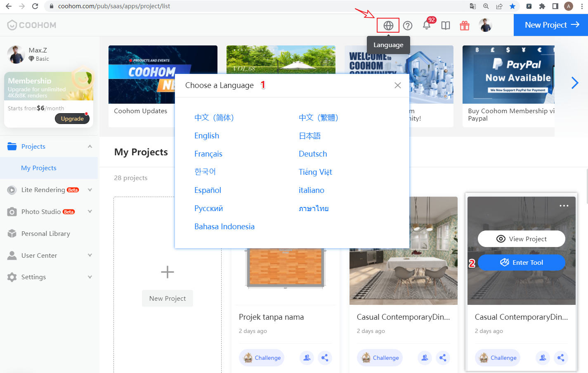Image resolution: width=588 pixels, height=373 pixels.
Task: Bookmark this page with the star icon
Action: pyautogui.click(x=512, y=6)
